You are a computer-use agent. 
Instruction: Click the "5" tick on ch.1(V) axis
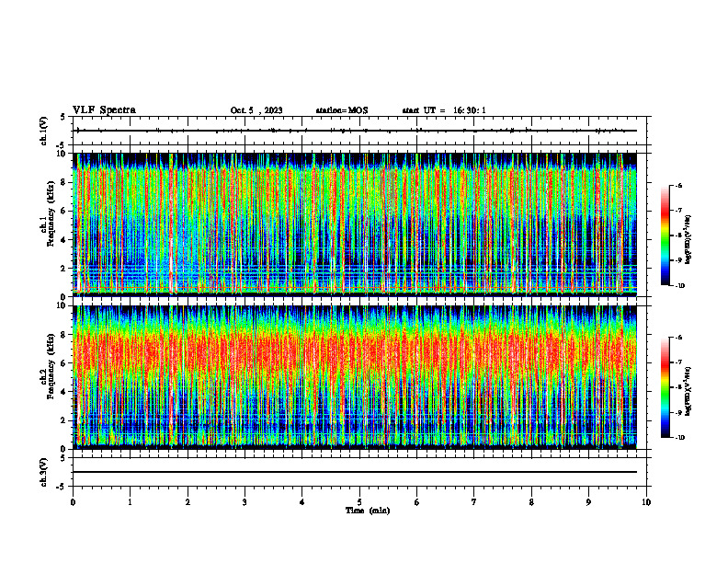[63, 117]
